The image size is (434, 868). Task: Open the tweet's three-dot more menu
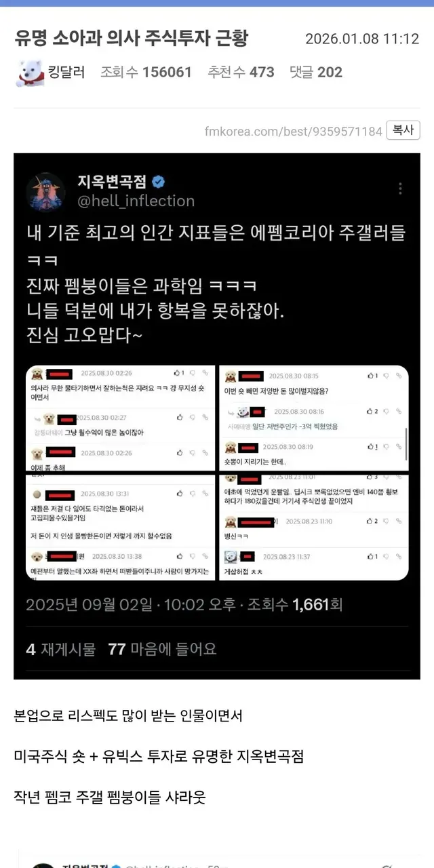(x=401, y=189)
